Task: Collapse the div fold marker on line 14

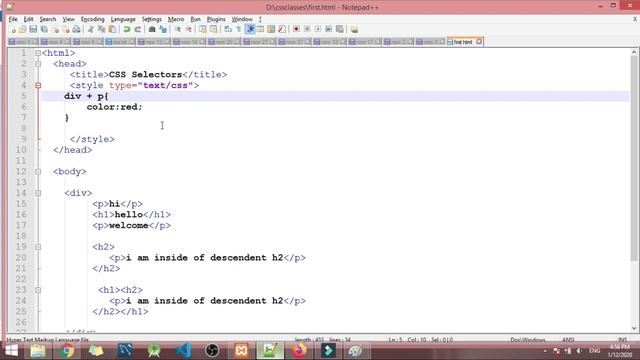Action: click(x=38, y=193)
